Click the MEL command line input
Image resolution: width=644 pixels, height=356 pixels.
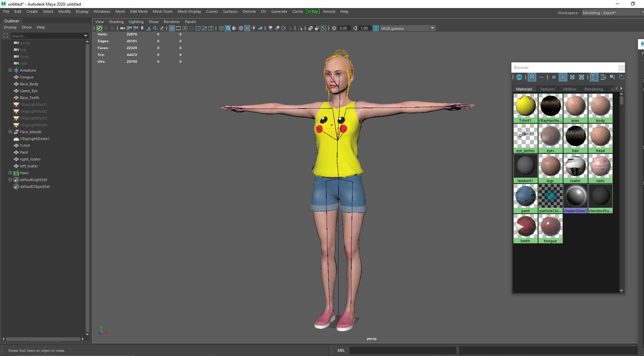(402, 350)
